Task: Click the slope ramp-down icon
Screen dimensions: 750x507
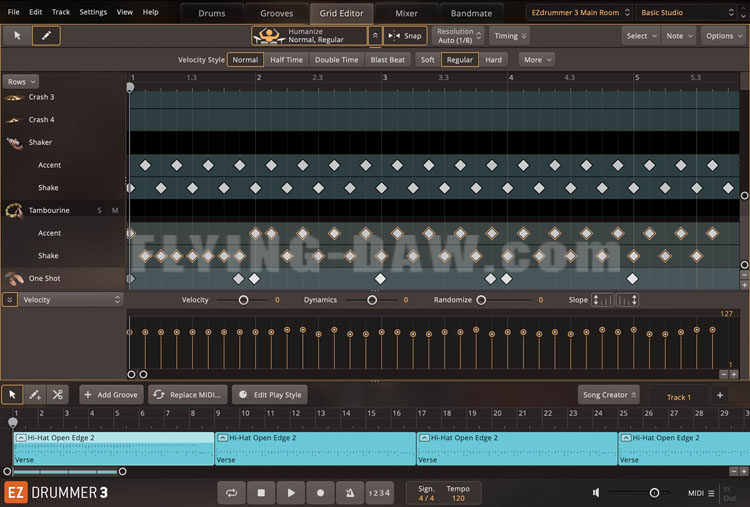Action: 628,300
